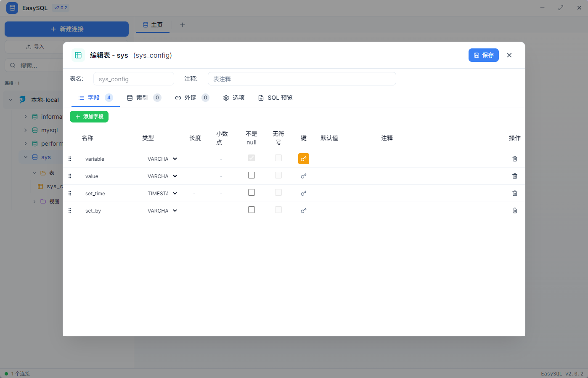Enable unsigned (无符号) for set_time field
Screen dimensions: 588x378
pos(278,192)
